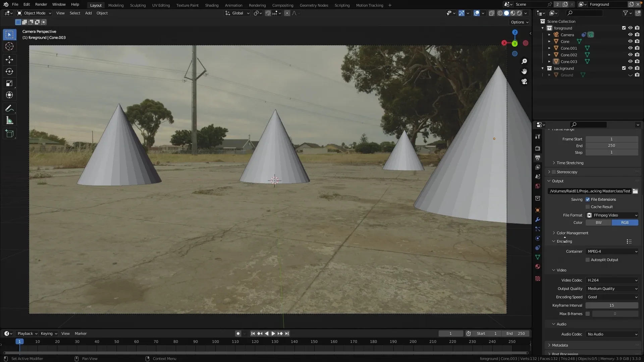The height and width of the screenshot is (362, 644).
Task: Open the Video Codec dropdown
Action: pos(612,280)
